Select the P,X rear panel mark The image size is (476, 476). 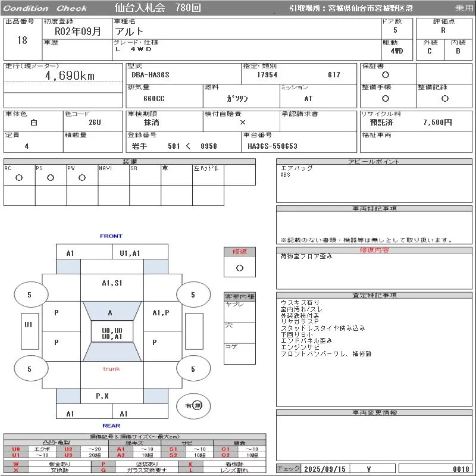102,396
